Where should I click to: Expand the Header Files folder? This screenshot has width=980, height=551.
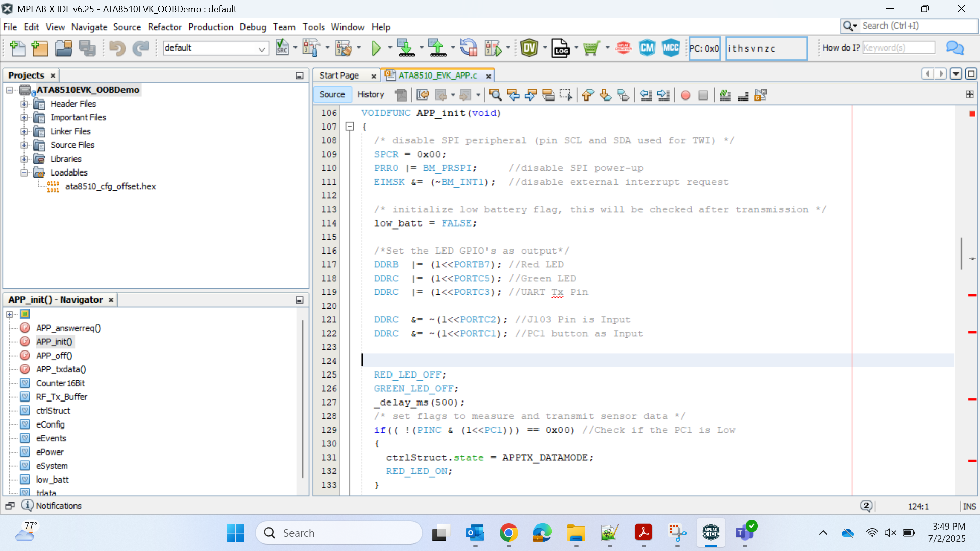click(24, 104)
